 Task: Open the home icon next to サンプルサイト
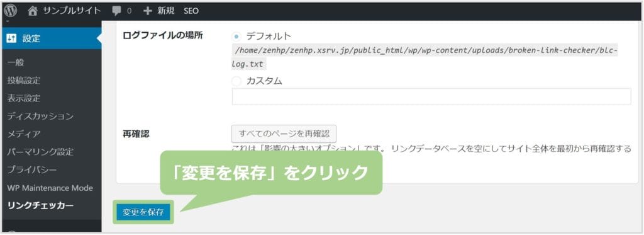click(33, 11)
